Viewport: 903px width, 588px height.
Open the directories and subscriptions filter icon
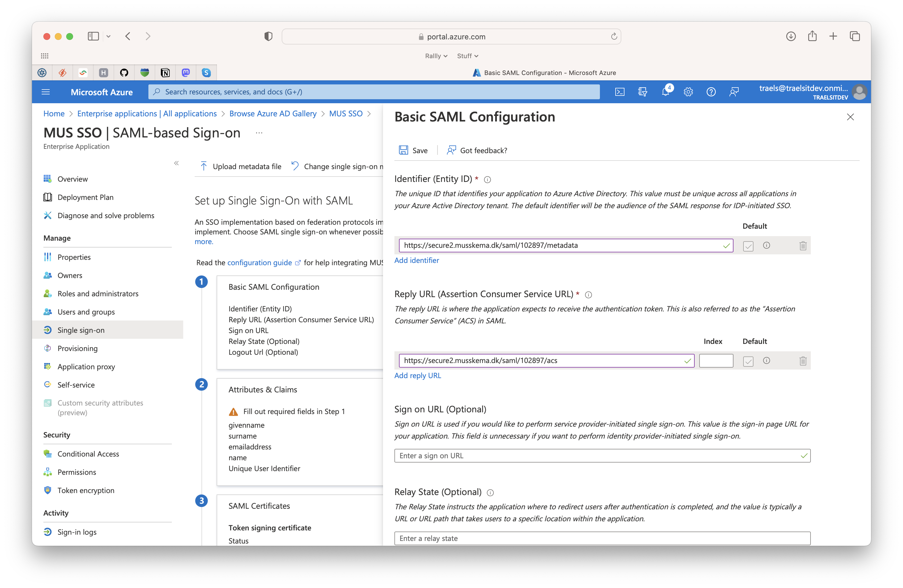[642, 92]
